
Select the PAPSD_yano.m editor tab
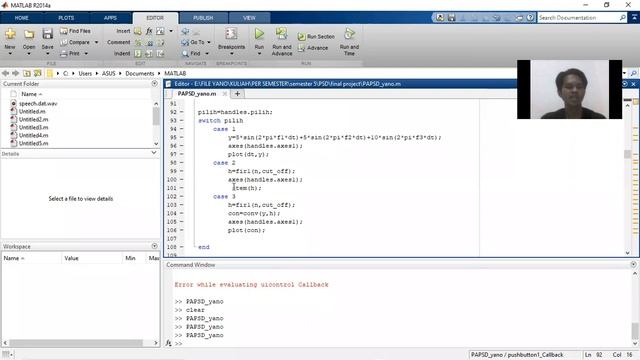click(197, 94)
